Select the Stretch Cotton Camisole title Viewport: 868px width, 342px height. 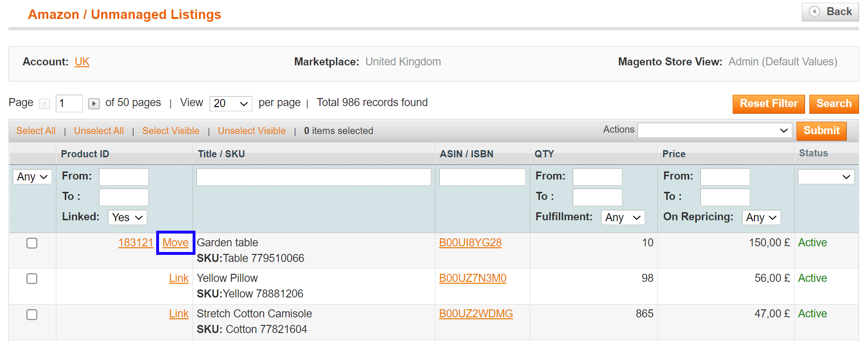click(255, 314)
